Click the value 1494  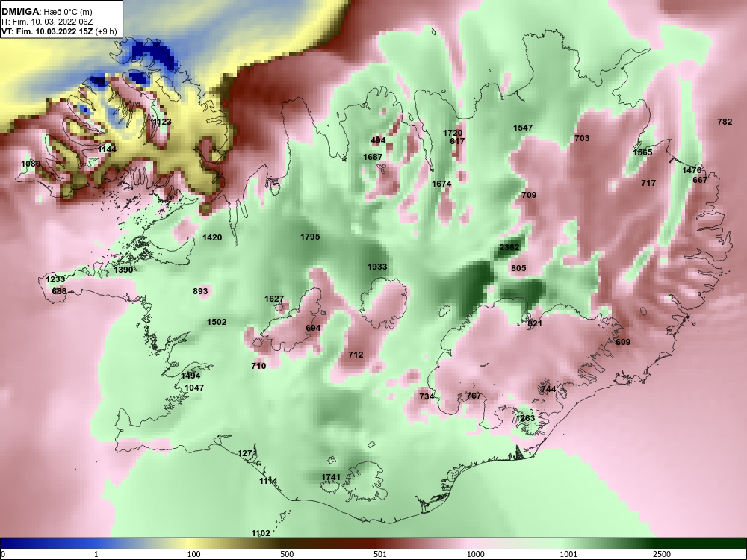click(190, 376)
